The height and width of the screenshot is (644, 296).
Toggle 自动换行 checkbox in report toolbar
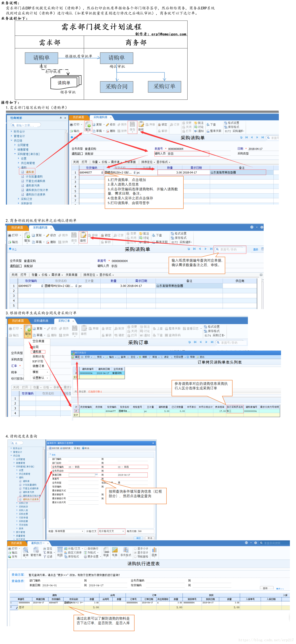(85, 548)
